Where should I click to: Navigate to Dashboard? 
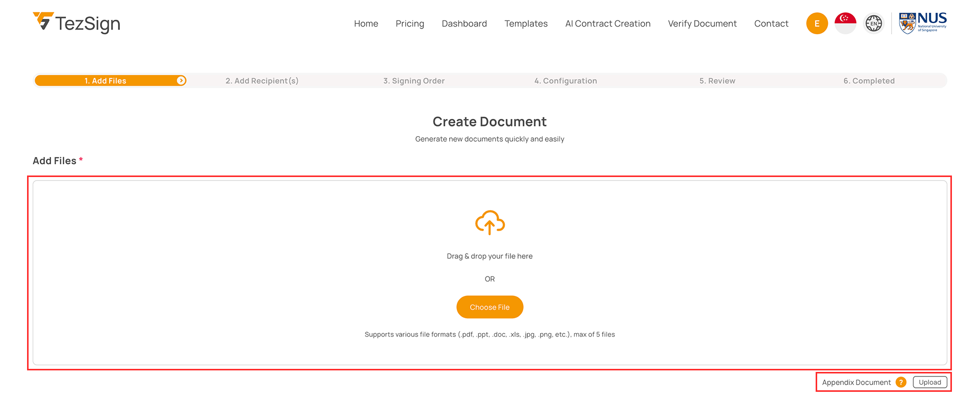click(464, 23)
